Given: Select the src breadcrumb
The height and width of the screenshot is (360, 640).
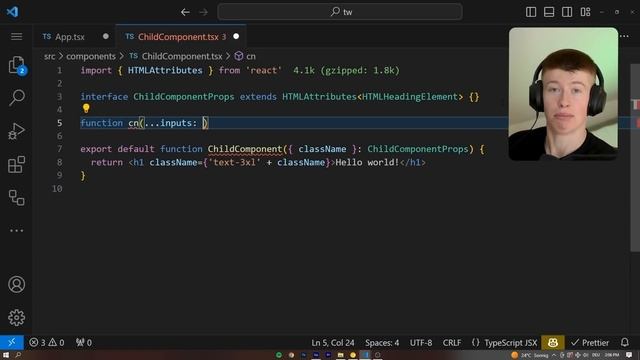Looking at the screenshot, I should tap(49, 56).
